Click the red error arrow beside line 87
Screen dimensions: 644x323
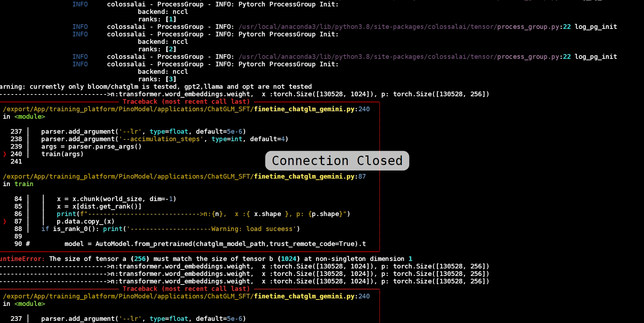tap(4, 221)
